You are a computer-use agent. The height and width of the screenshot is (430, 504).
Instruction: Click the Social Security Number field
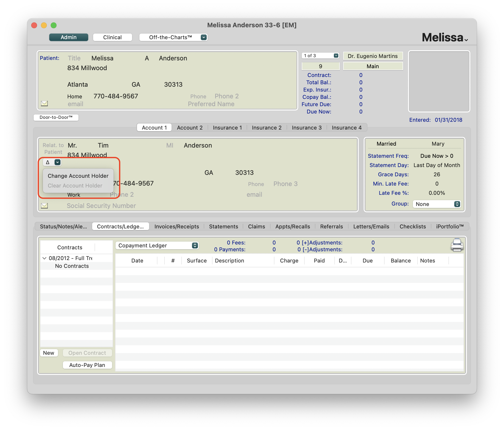(x=101, y=206)
